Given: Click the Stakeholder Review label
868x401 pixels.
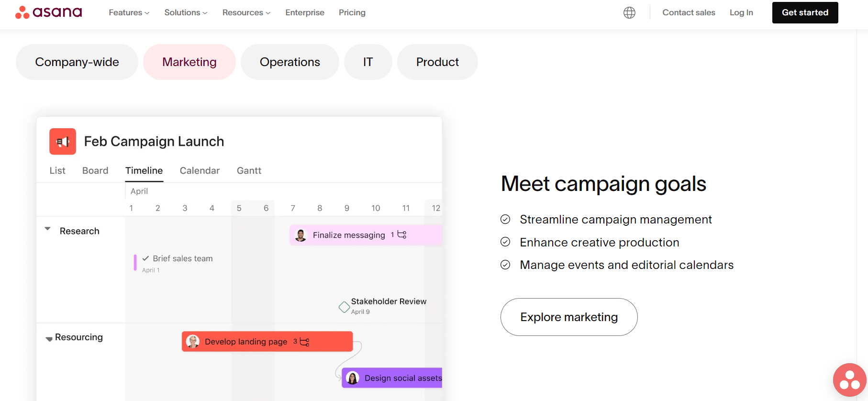Looking at the screenshot, I should 389,301.
